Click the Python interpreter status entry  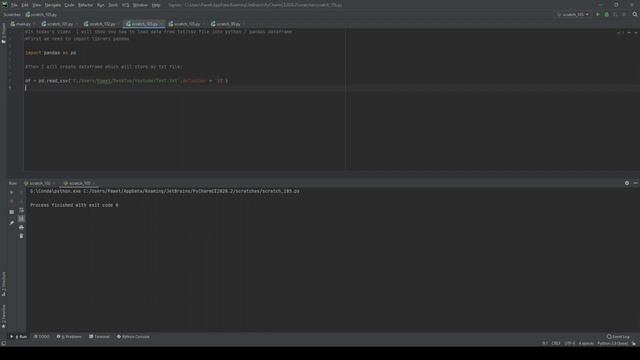click(x=613, y=343)
